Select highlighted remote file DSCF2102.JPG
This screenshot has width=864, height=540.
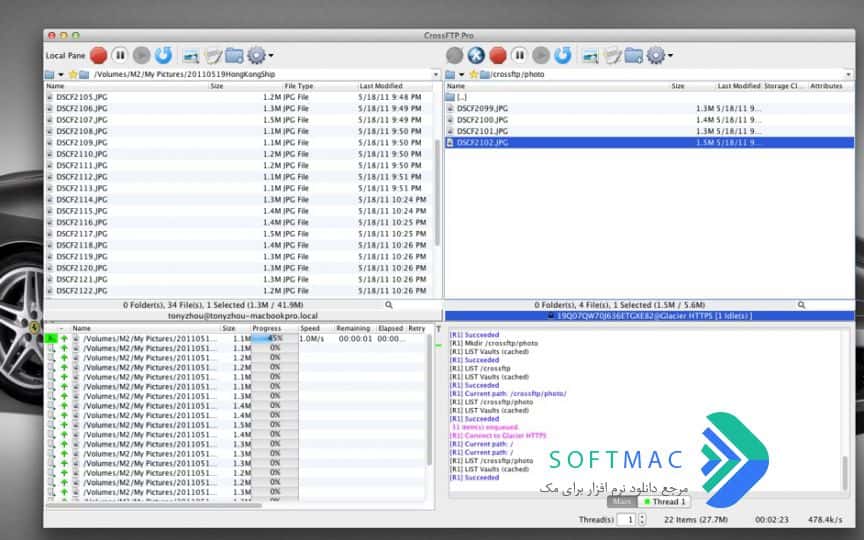click(x=649, y=143)
